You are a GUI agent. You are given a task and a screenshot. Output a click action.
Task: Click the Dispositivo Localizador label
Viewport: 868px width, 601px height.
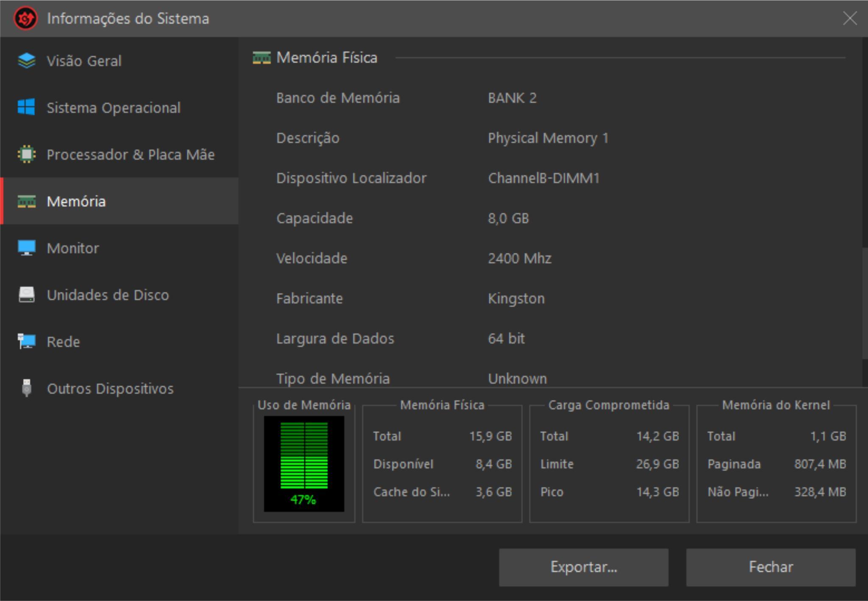[x=351, y=179]
